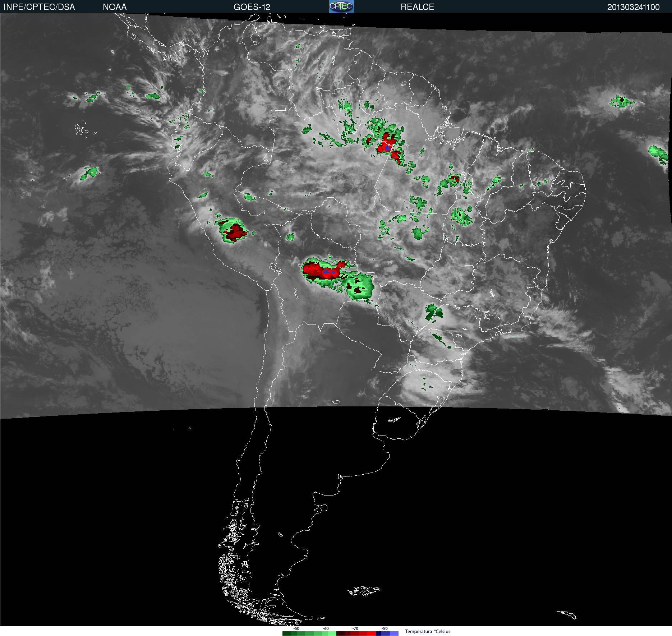Click the -80 legend label
The height and width of the screenshot is (636, 672).
[385, 628]
